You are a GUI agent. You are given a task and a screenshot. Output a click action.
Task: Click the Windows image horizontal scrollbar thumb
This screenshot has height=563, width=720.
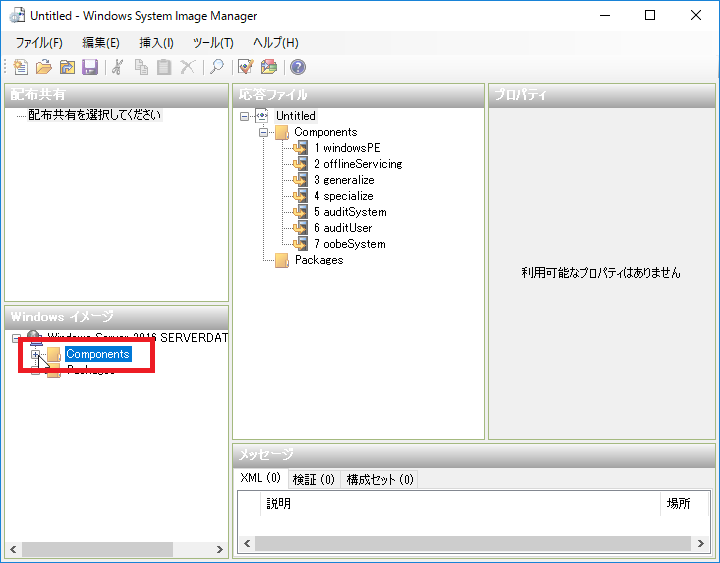point(97,549)
